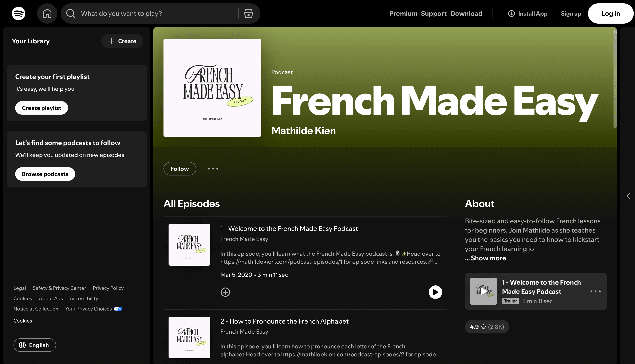635x364 pixels.
Task: Open Safety & Privacy Center link
Action: pyautogui.click(x=59, y=288)
